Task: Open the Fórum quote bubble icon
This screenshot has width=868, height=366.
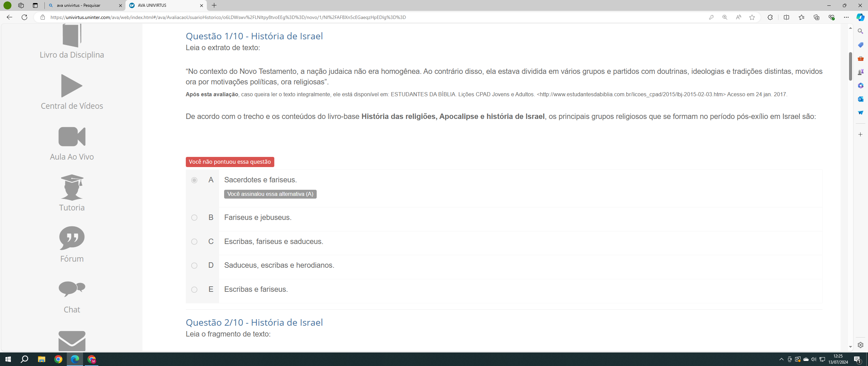Action: point(72,238)
